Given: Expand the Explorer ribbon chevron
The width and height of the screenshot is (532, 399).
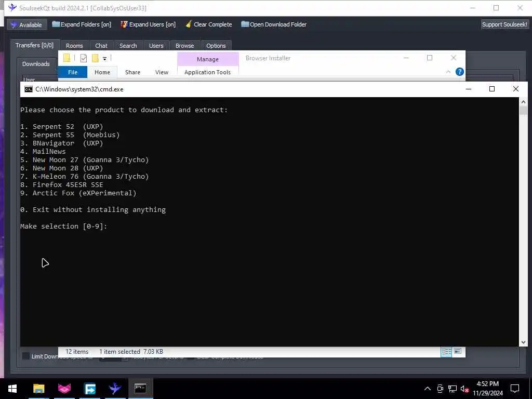Looking at the screenshot, I should [448, 72].
